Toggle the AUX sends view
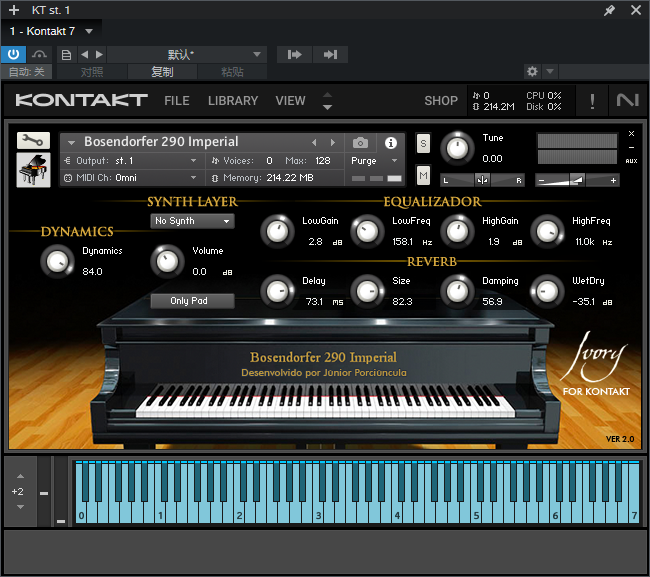 pyautogui.click(x=631, y=161)
